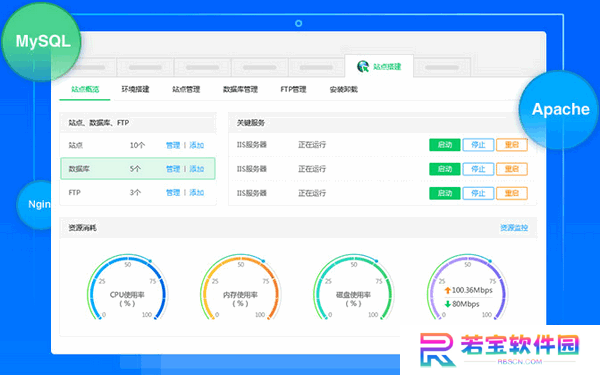600x375 pixels.
Task: Click 管理 in the FTP row
Action: [173, 192]
